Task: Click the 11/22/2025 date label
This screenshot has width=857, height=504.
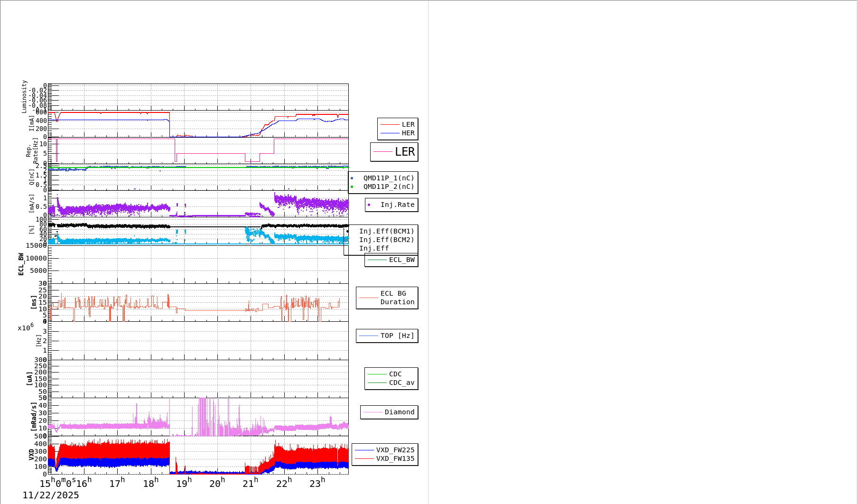Action: coord(51,495)
